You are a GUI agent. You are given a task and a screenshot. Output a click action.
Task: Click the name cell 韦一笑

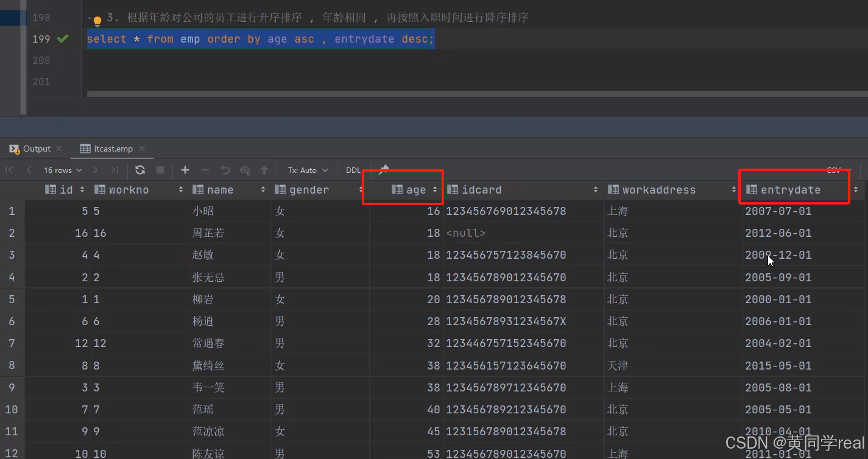pos(230,388)
